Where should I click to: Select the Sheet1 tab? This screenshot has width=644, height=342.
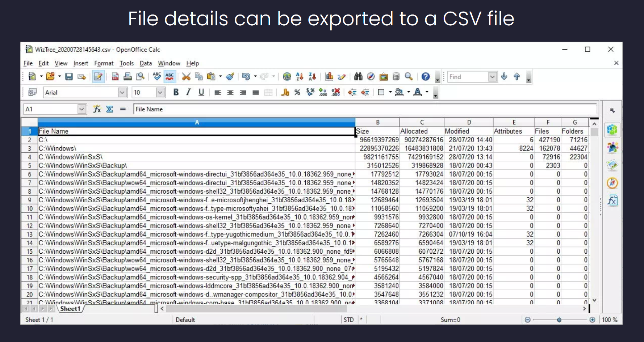point(70,309)
